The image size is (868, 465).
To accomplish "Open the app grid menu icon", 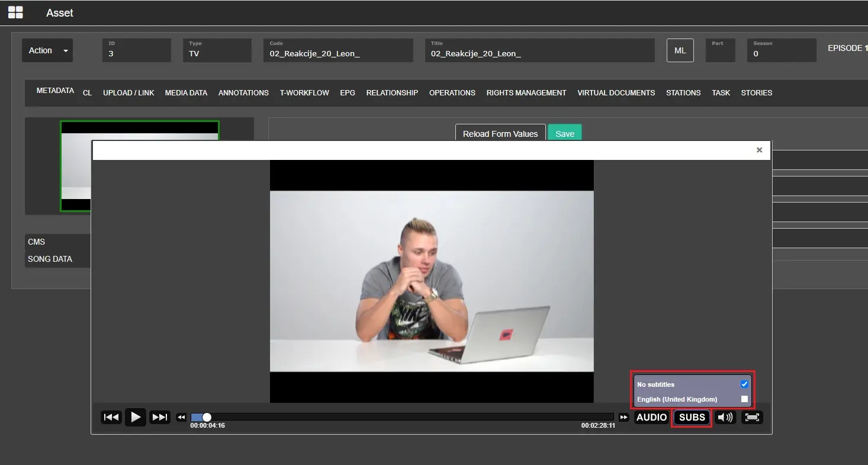I will pyautogui.click(x=15, y=12).
